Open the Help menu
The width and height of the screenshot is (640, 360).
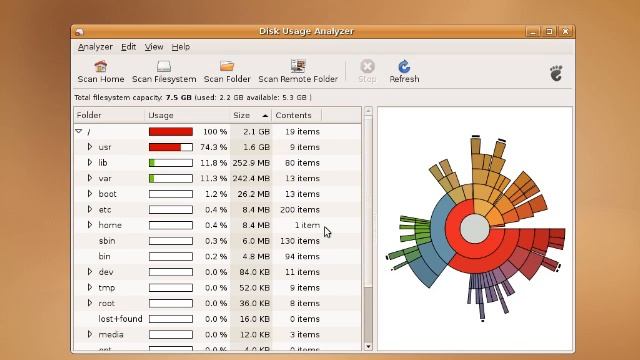[180, 47]
